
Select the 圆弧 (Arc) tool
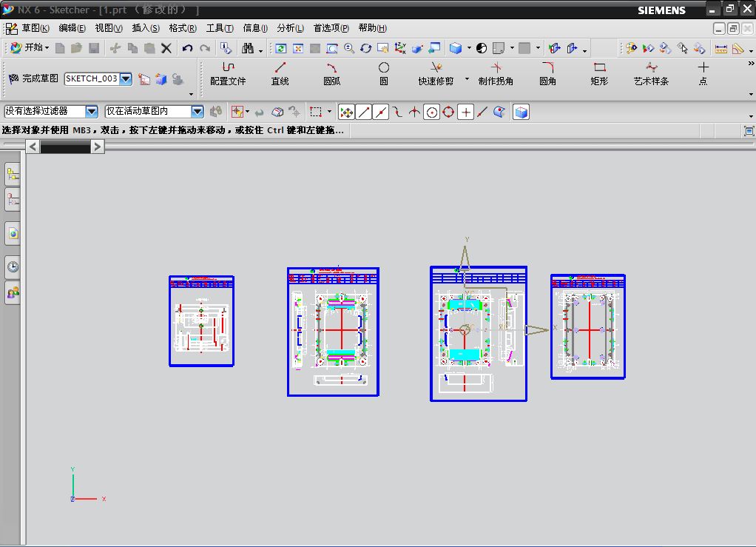pos(331,73)
